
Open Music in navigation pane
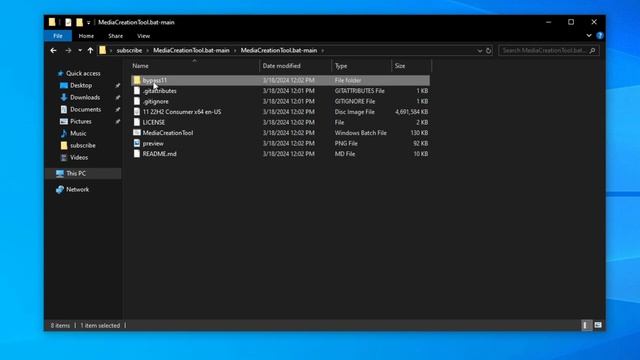click(78, 133)
